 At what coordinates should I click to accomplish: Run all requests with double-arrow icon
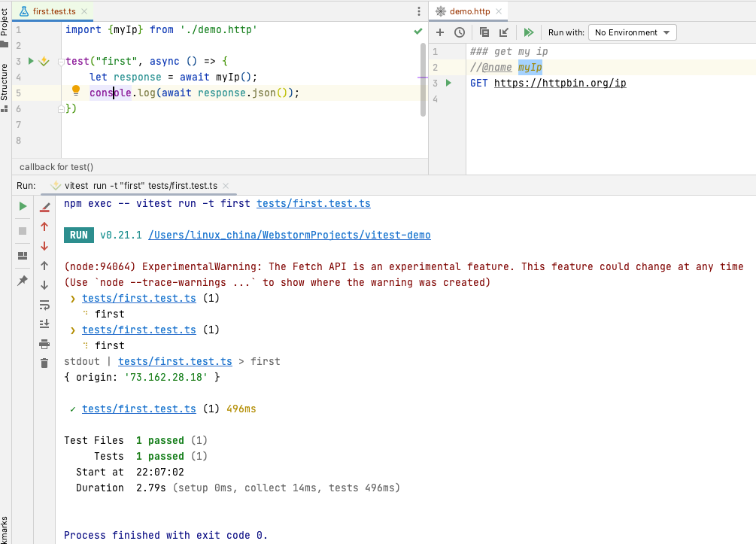click(x=528, y=32)
